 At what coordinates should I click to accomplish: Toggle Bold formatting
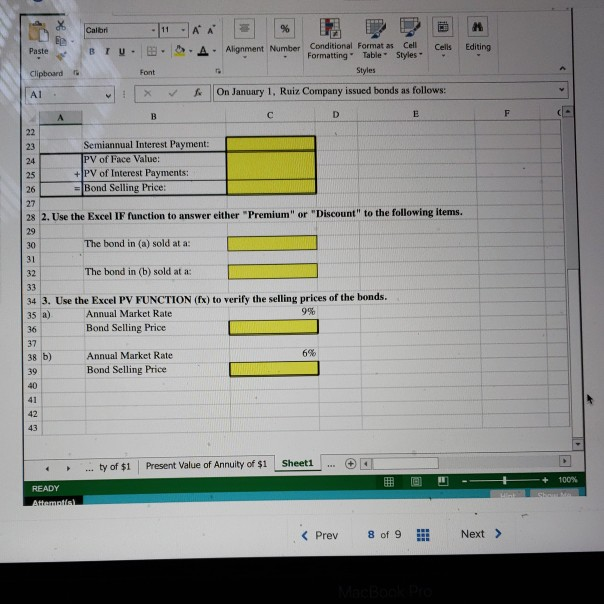click(92, 52)
